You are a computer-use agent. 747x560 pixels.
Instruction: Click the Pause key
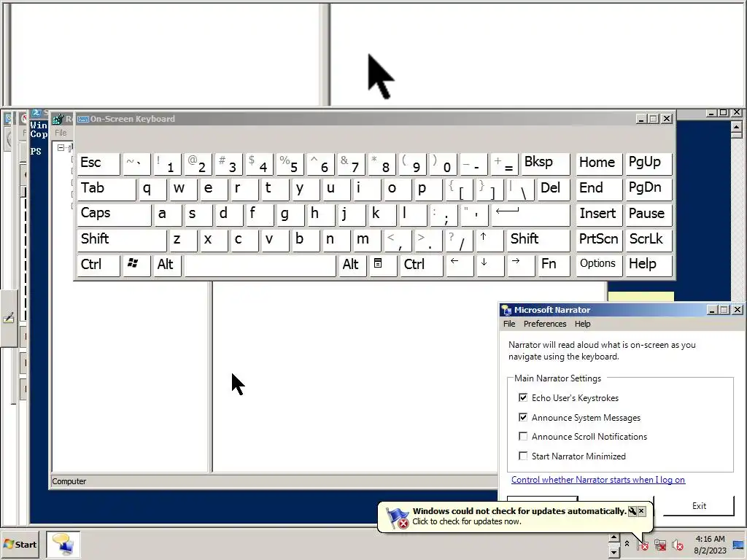[x=648, y=214]
